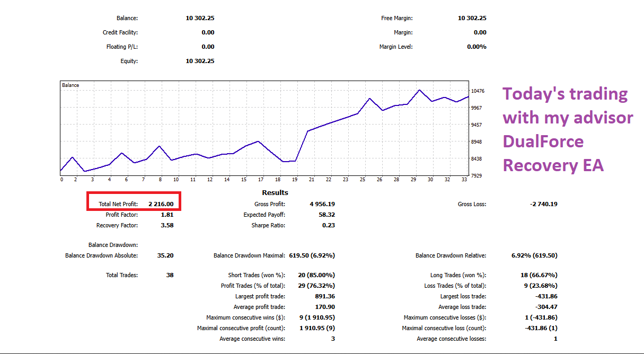The height and width of the screenshot is (354, 644).
Task: Select the Equity value 10 302.25
Action: click(x=200, y=61)
